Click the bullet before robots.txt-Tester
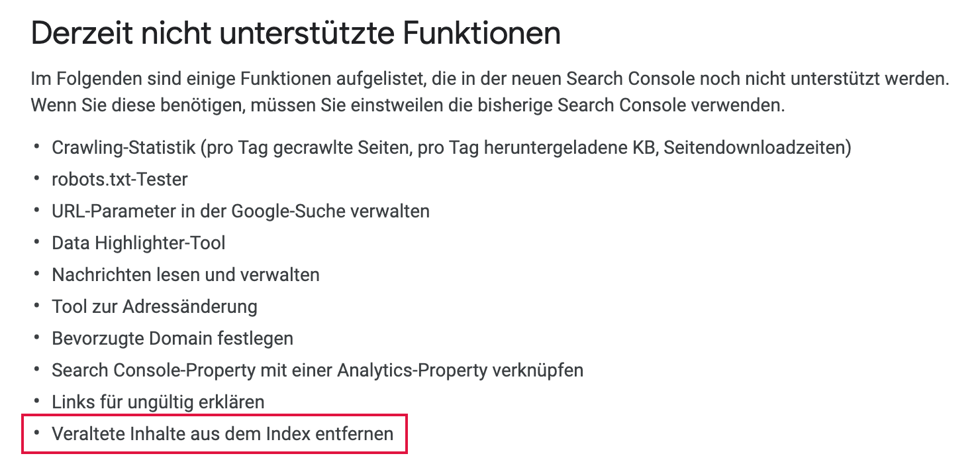Viewport: 980px width, 464px height. [37, 179]
